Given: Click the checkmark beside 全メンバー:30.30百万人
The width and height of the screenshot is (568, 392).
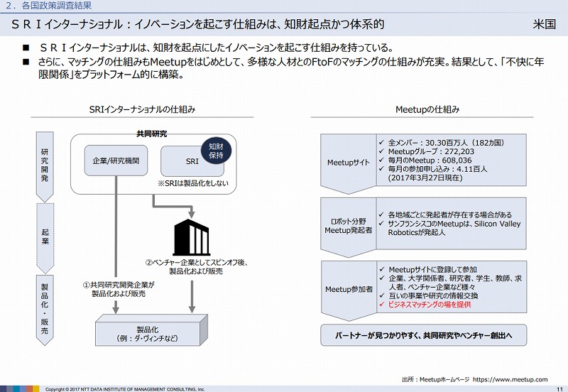Looking at the screenshot, I should [x=381, y=142].
